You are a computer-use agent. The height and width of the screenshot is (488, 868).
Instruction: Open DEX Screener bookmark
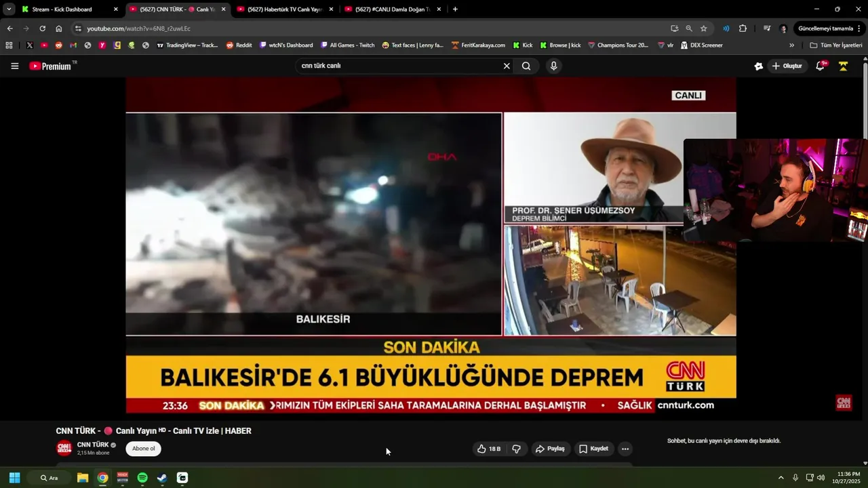[701, 45]
